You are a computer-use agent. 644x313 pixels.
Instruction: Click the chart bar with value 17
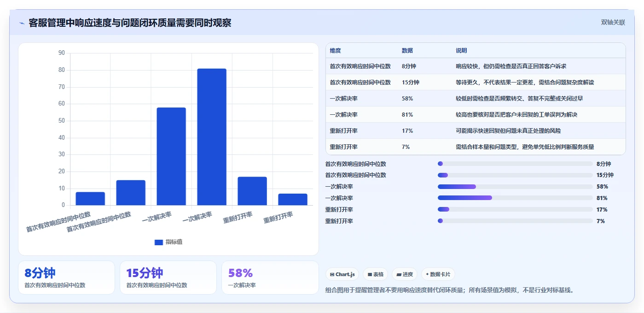click(x=252, y=191)
